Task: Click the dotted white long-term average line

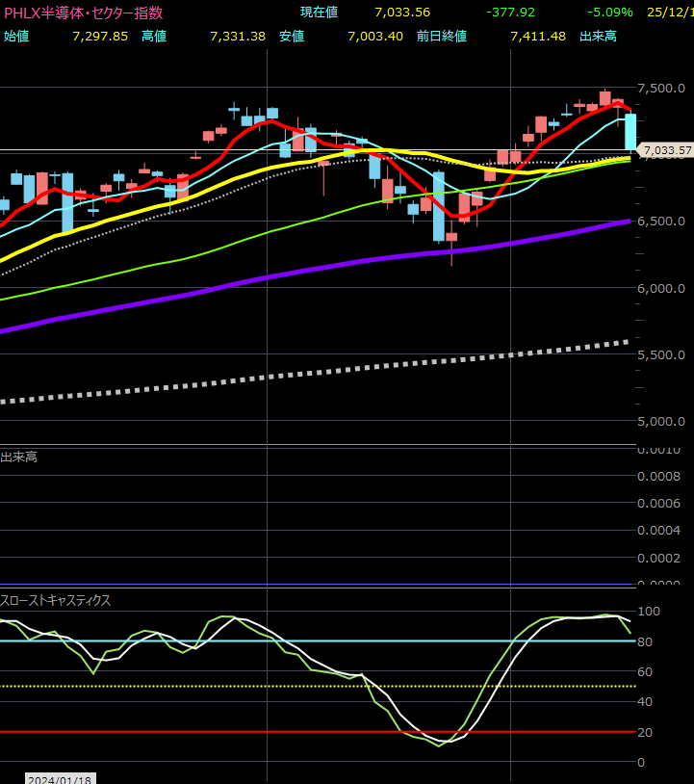Action: click(x=289, y=377)
